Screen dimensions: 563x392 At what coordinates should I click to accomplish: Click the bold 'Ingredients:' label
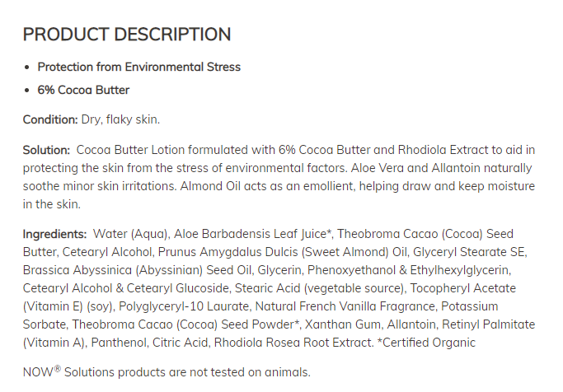pyautogui.click(x=55, y=234)
